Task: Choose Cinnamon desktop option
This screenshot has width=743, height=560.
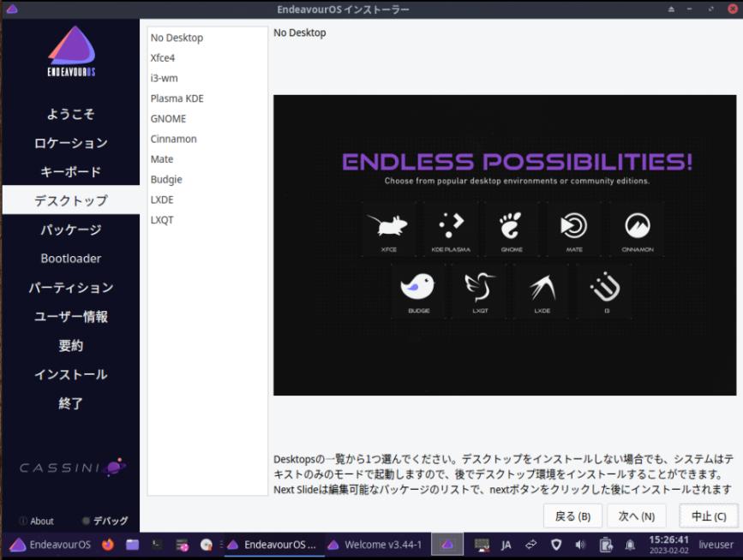Action: pos(207,140)
